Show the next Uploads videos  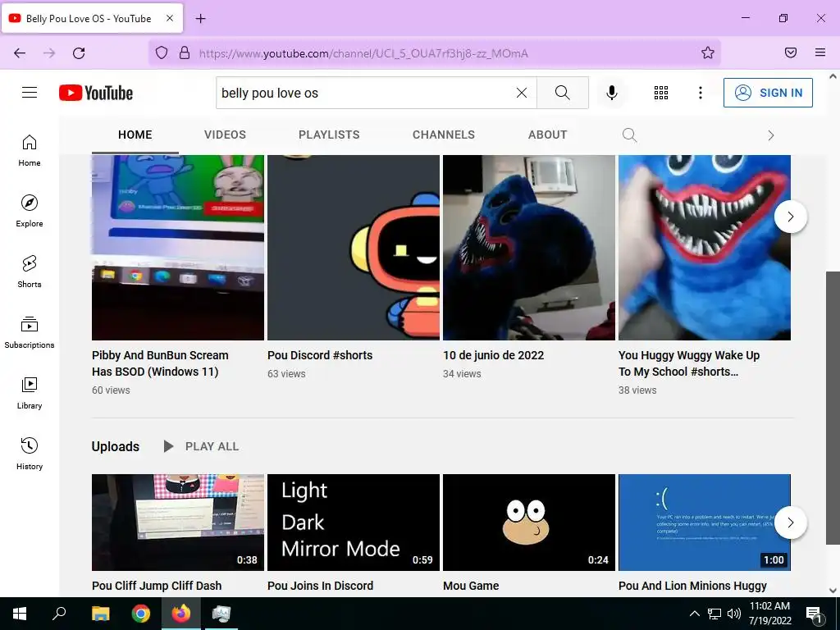[x=790, y=523]
